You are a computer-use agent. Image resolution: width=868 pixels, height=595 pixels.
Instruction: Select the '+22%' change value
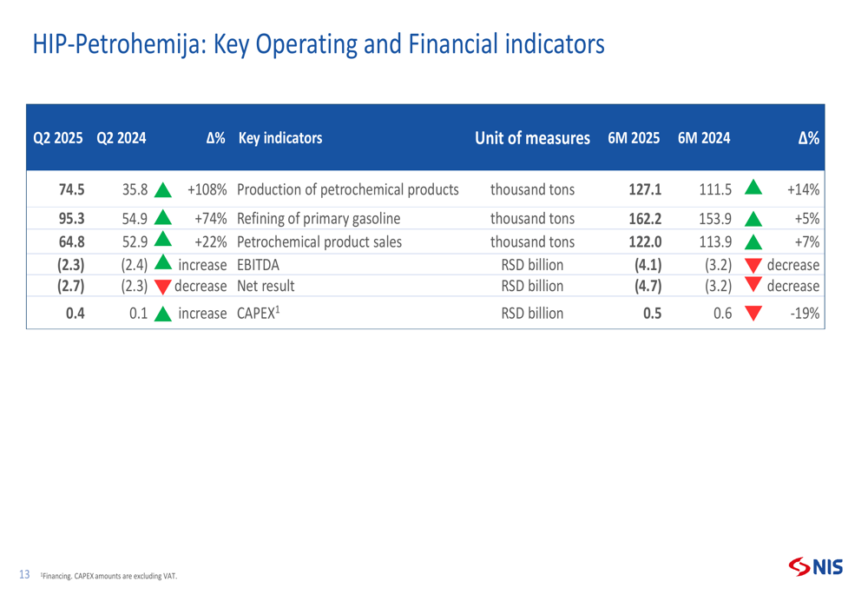point(210,242)
